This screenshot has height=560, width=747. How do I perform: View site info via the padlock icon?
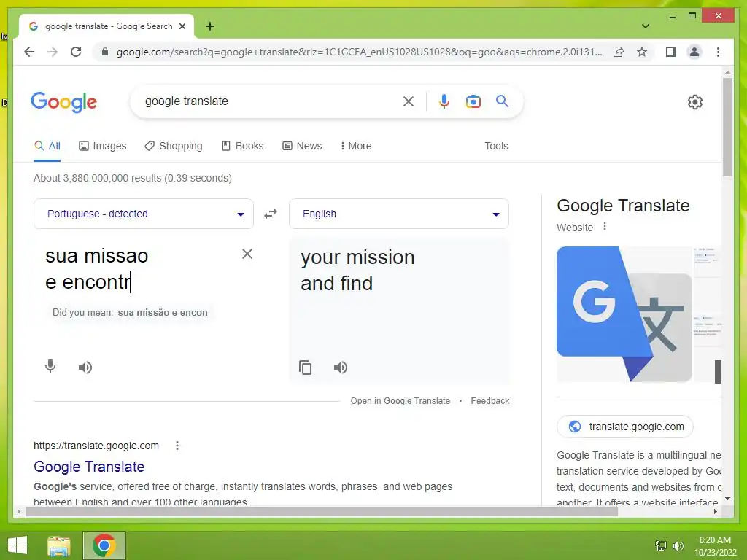(105, 52)
